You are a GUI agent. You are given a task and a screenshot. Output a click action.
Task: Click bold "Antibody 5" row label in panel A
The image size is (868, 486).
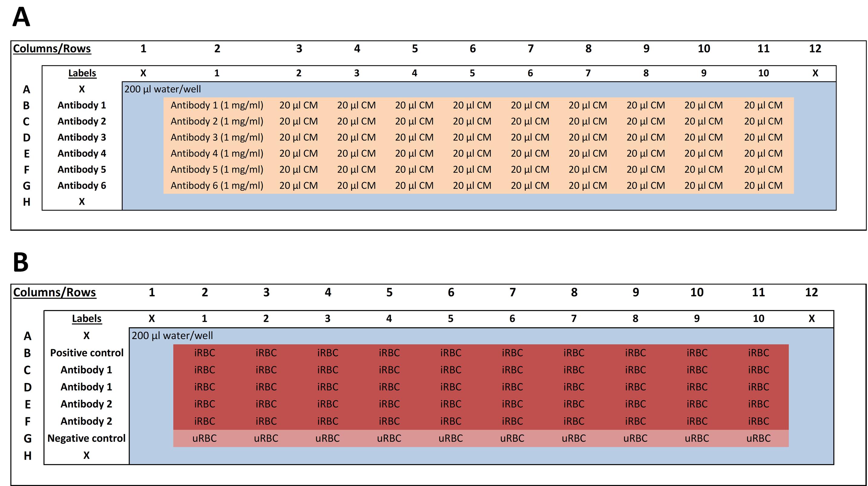tap(82, 170)
